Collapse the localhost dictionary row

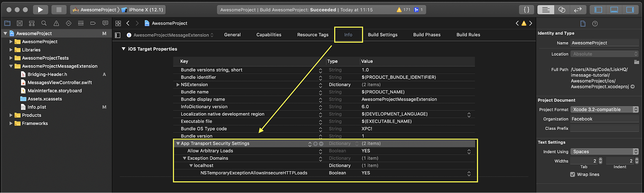[x=191, y=166]
